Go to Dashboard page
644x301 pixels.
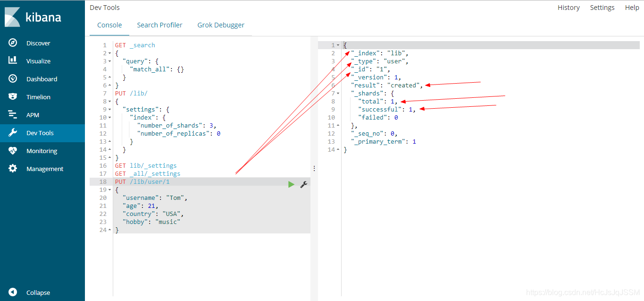pyautogui.click(x=42, y=79)
